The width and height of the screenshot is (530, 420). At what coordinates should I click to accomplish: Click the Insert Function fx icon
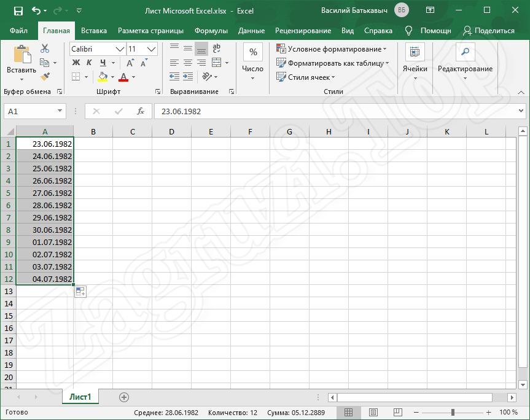click(x=140, y=111)
